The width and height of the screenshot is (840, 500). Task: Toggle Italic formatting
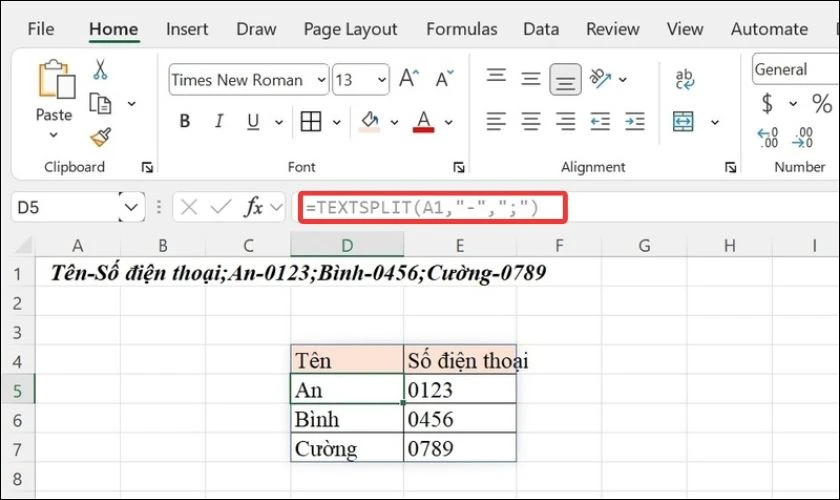pyautogui.click(x=219, y=122)
